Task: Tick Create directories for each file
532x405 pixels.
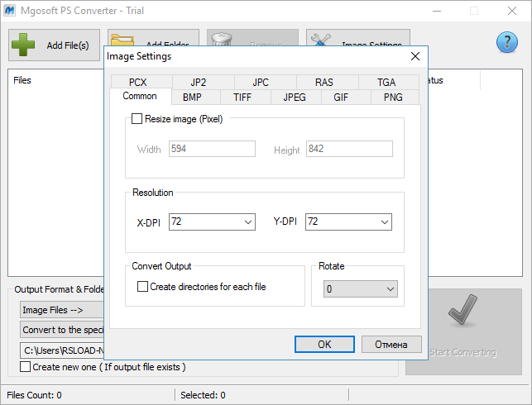Action: pos(142,286)
